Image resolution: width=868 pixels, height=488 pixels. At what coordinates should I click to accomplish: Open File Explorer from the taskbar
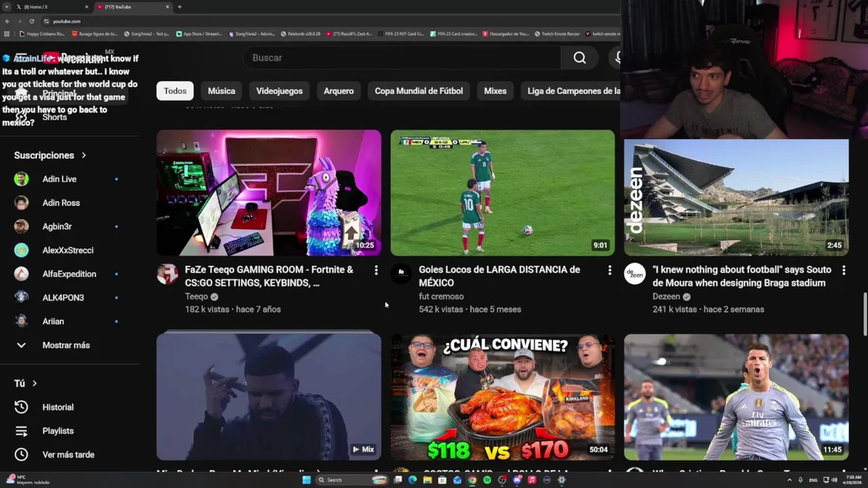tap(427, 480)
